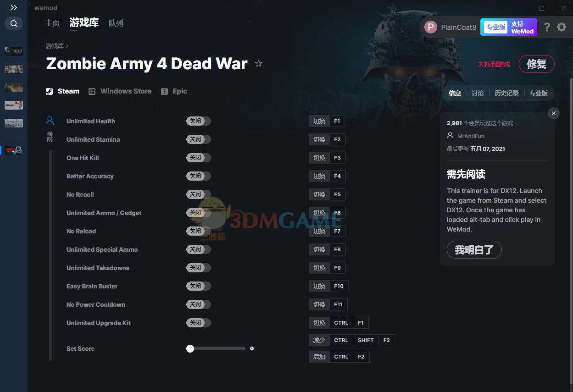The height and width of the screenshot is (392, 573).
Task: Open settings gear icon
Action: click(562, 27)
